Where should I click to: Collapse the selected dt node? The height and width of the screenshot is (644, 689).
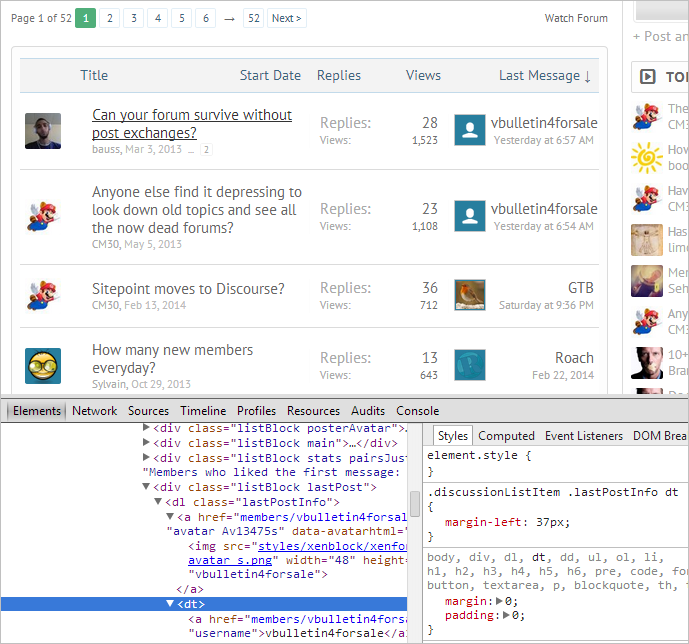tap(170, 604)
